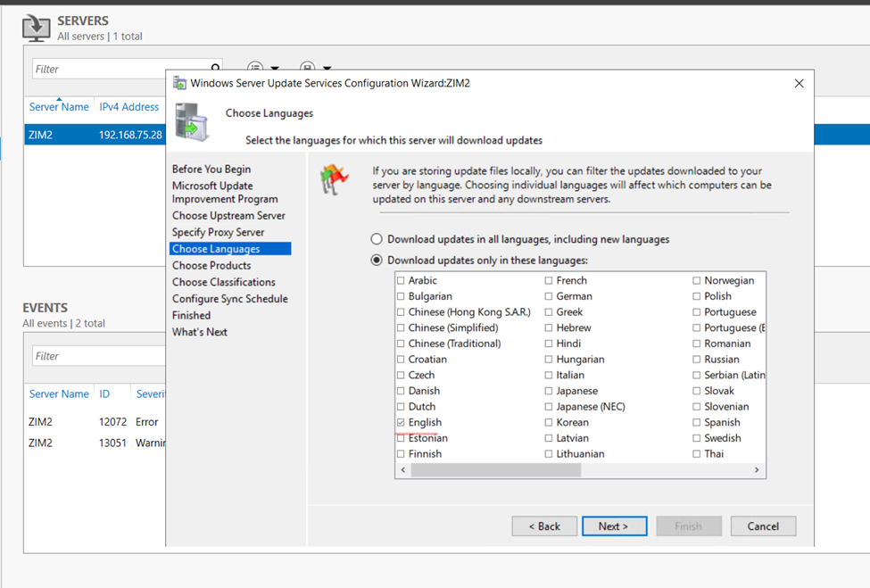Click the Back button

click(x=544, y=526)
